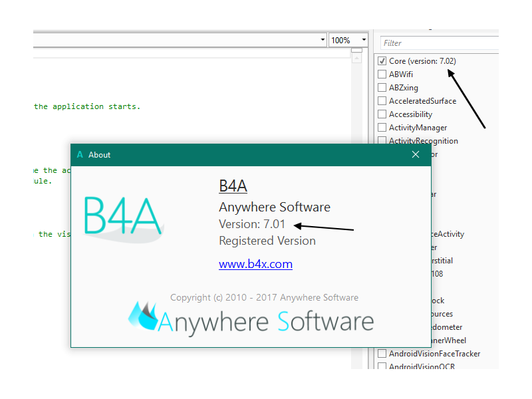The image size is (532, 399).
Task: Select the 'Version: 7.01' text
Action: [252, 224]
